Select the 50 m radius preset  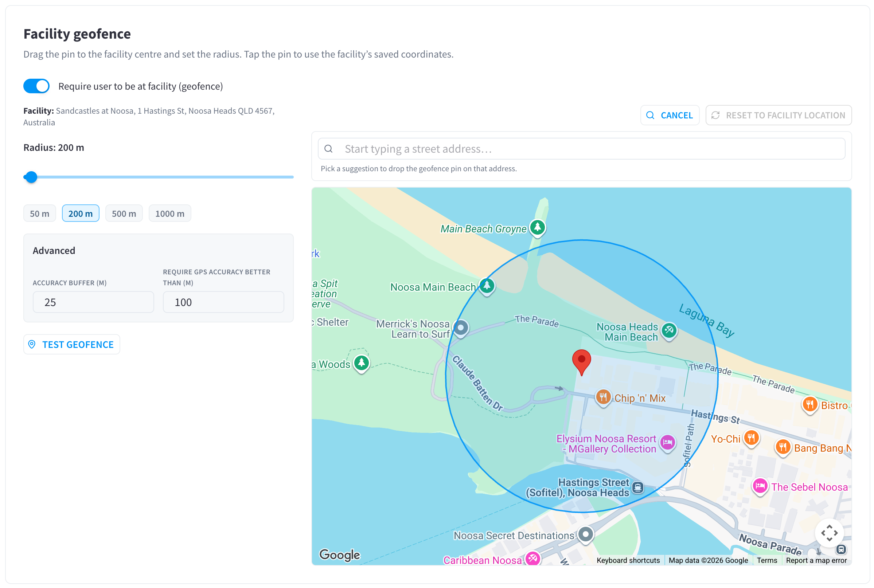point(40,213)
